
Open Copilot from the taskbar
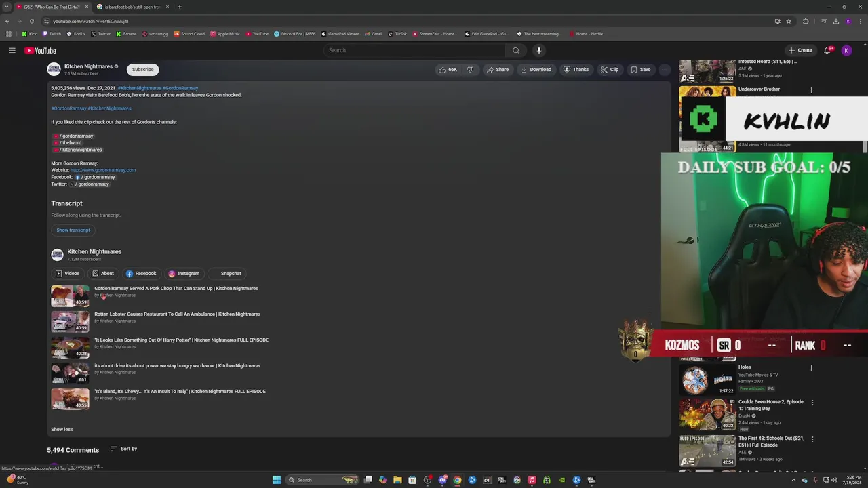tap(382, 480)
